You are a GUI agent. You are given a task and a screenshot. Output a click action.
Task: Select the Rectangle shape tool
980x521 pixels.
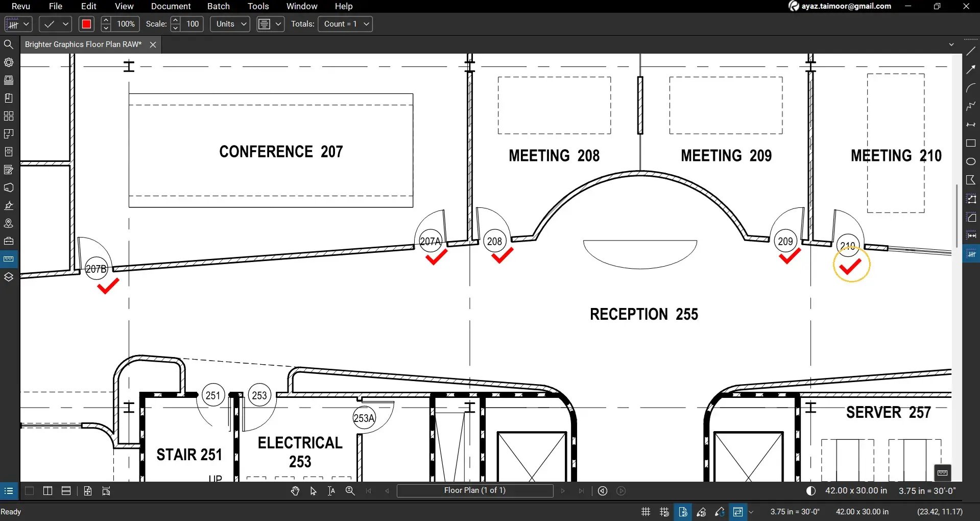(971, 144)
